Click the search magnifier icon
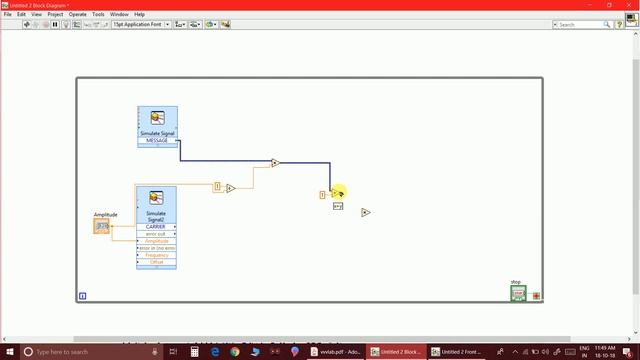The height and width of the screenshot is (360, 640). (607, 25)
